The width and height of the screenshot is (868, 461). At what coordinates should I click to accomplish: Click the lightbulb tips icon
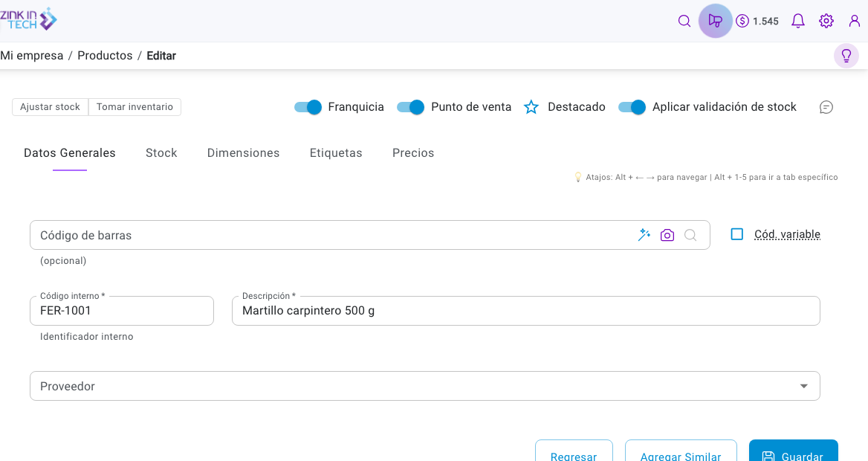click(846, 56)
